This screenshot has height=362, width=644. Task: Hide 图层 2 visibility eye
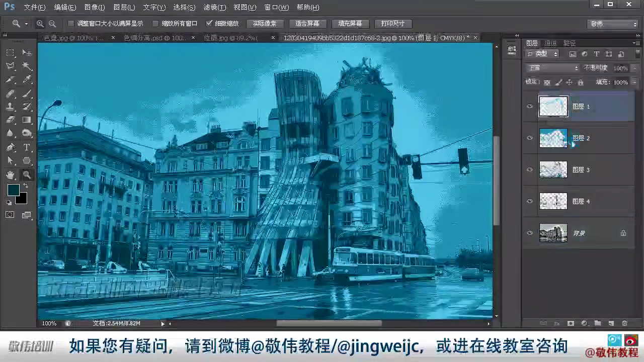[530, 138]
